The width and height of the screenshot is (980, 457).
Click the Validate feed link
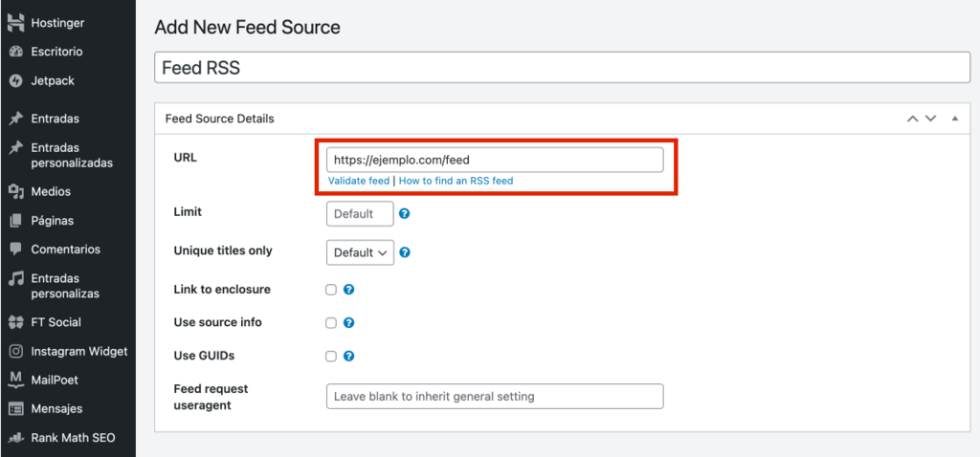point(359,181)
